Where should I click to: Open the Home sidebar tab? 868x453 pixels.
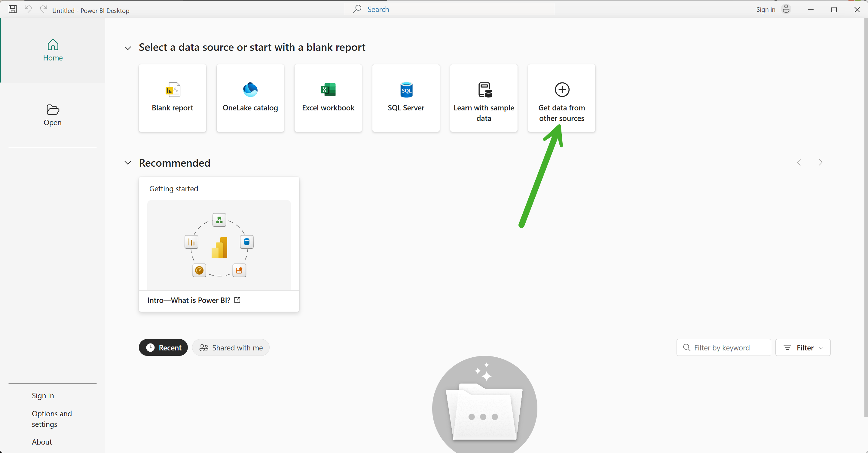53,50
